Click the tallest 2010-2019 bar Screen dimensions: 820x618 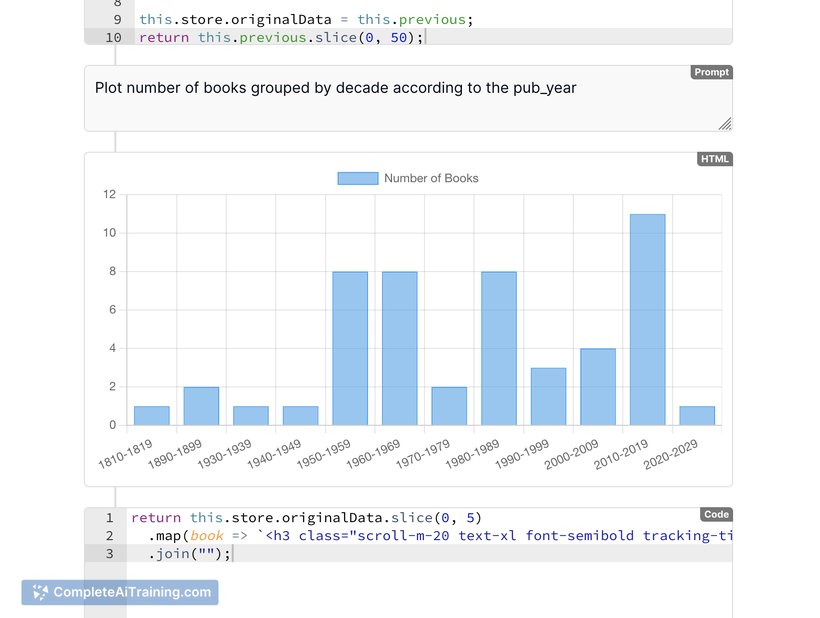tap(647, 319)
